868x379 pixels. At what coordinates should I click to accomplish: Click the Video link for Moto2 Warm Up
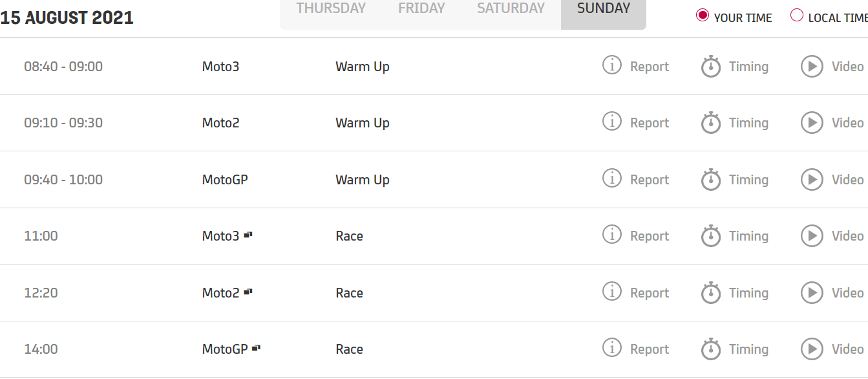847,123
